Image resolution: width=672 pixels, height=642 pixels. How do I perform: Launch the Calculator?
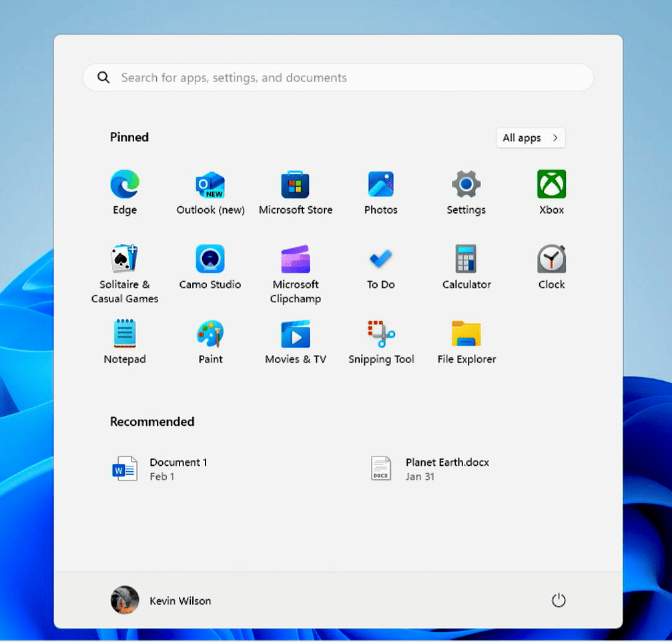[465, 260]
